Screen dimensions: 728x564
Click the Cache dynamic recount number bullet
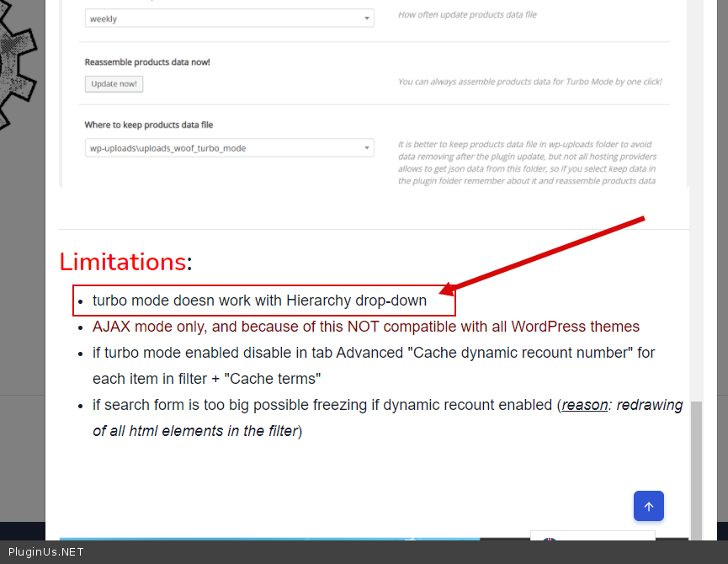(374, 365)
